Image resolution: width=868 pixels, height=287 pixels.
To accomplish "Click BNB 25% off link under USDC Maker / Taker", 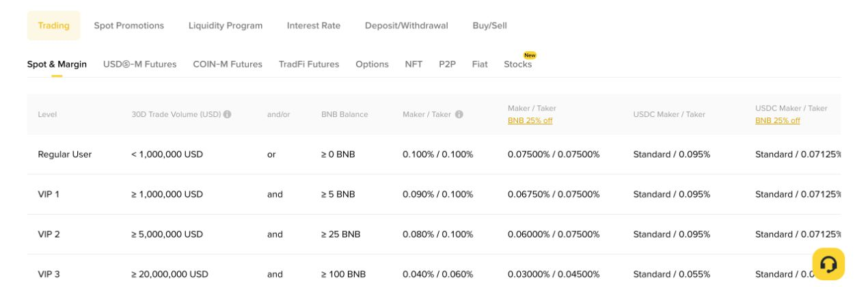I will coord(778,120).
